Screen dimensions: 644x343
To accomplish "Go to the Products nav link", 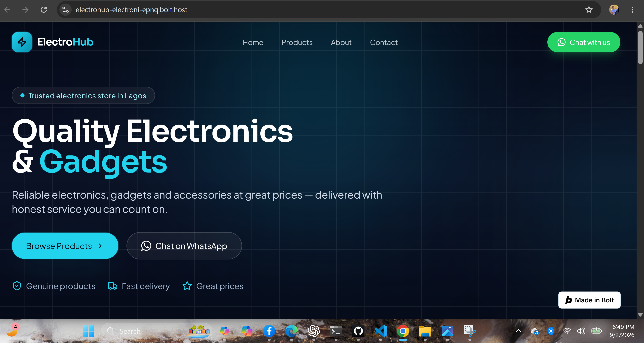I will click(x=297, y=42).
